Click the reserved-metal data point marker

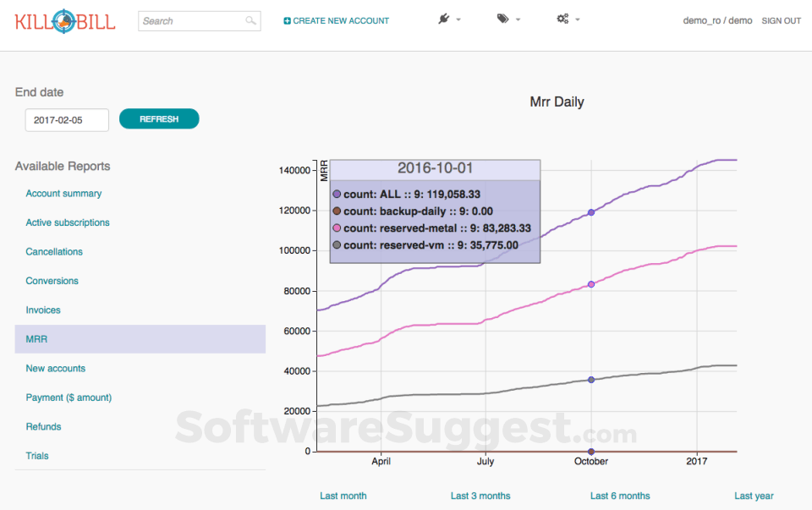pos(591,284)
